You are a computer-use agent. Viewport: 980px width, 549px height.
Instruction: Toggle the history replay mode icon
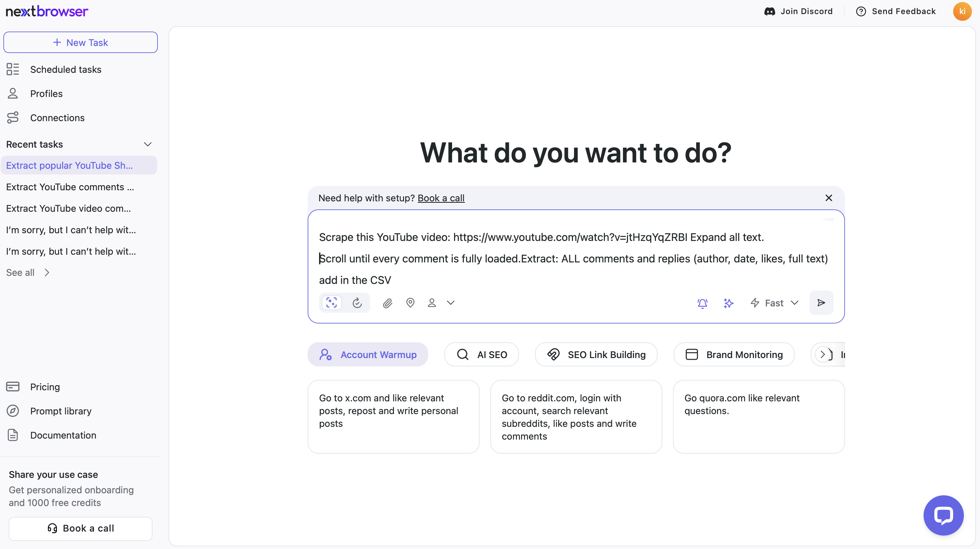357,303
